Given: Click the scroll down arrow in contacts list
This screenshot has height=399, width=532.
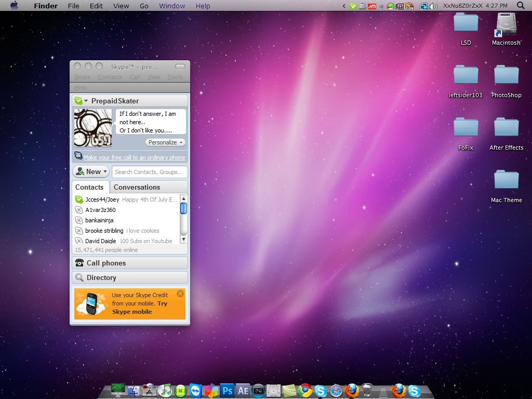Looking at the screenshot, I should coord(183,240).
